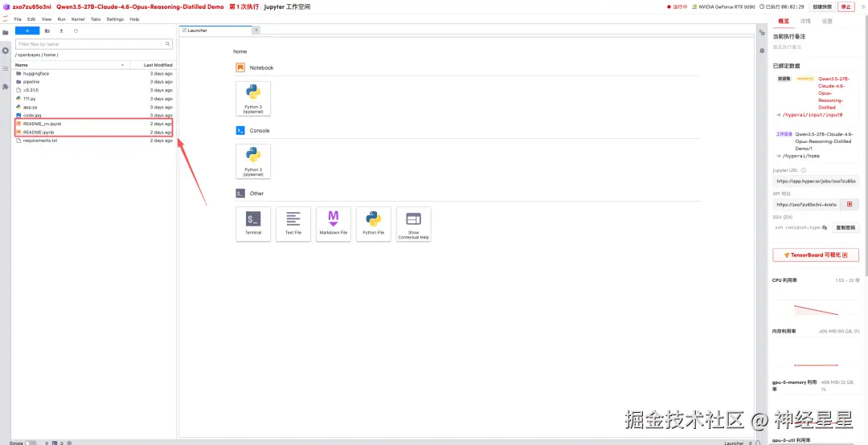This screenshot has width=868, height=445.
Task: Open the View menu
Action: coord(47,18)
